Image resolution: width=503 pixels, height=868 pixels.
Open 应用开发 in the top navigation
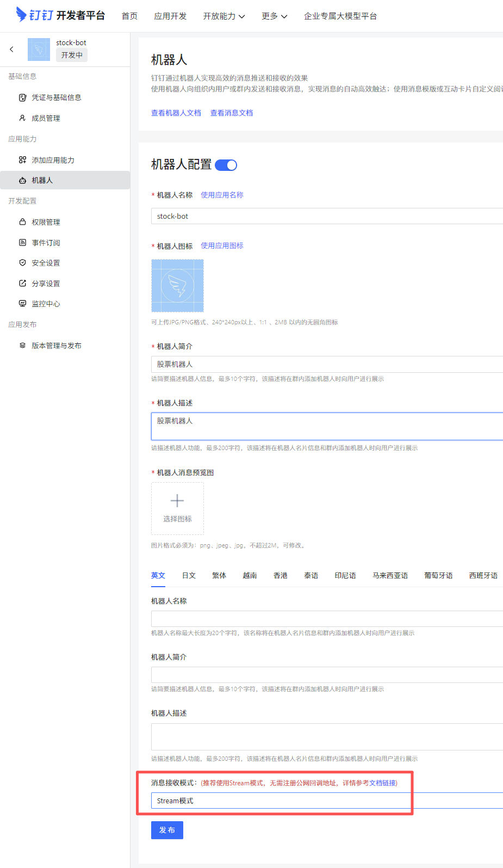(x=170, y=16)
